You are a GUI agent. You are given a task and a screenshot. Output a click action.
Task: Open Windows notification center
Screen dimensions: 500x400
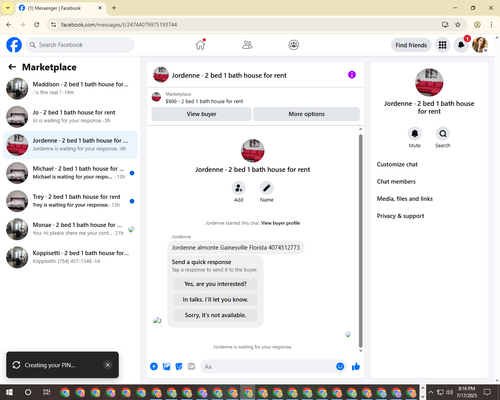pos(487,392)
